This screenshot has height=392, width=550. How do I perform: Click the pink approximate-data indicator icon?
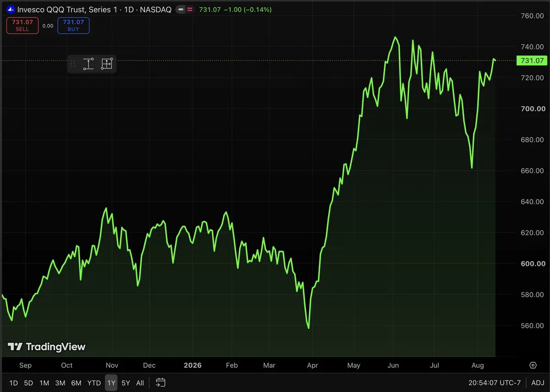pos(189,9)
